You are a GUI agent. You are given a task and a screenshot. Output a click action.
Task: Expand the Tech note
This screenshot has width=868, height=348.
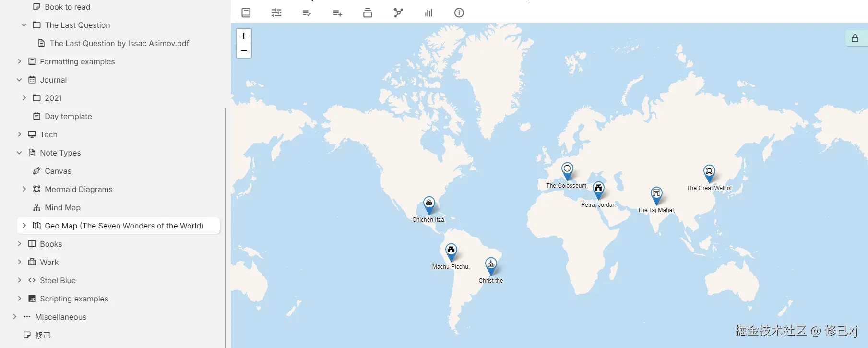(19, 134)
